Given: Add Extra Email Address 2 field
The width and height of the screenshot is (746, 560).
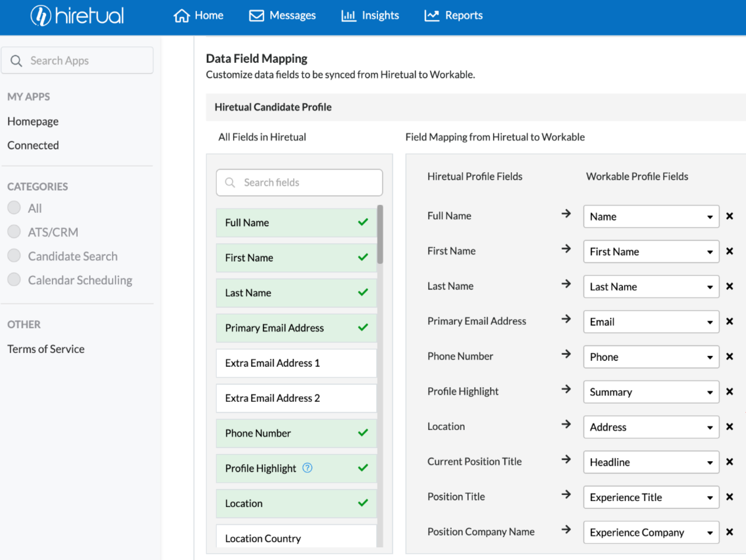Looking at the screenshot, I should [296, 398].
